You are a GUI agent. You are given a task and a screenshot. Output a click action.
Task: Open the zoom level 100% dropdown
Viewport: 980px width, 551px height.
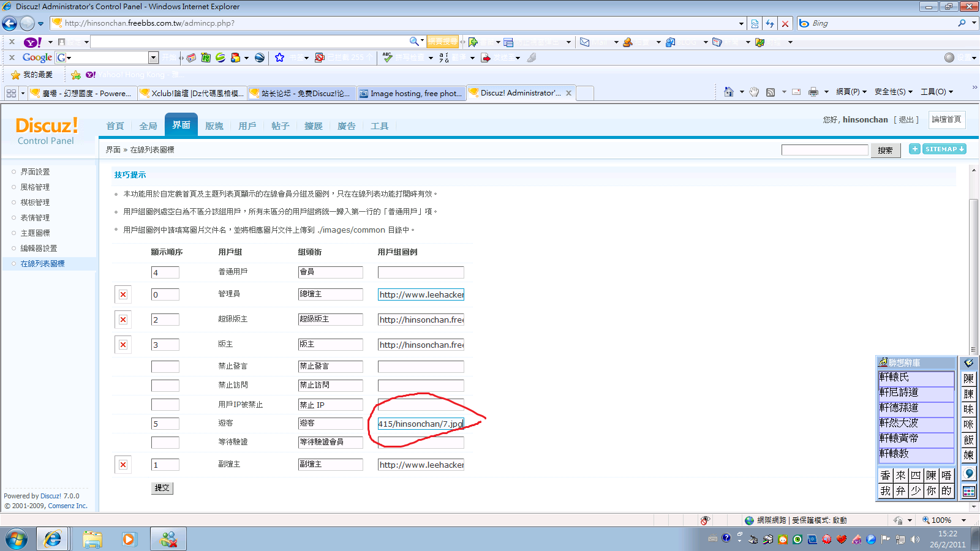(963, 520)
